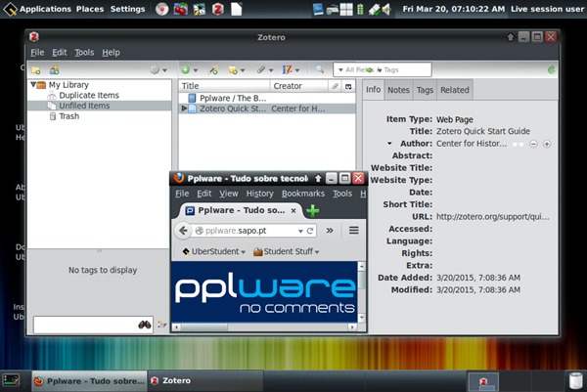Click the attachment paperclip column header

pos(335,86)
